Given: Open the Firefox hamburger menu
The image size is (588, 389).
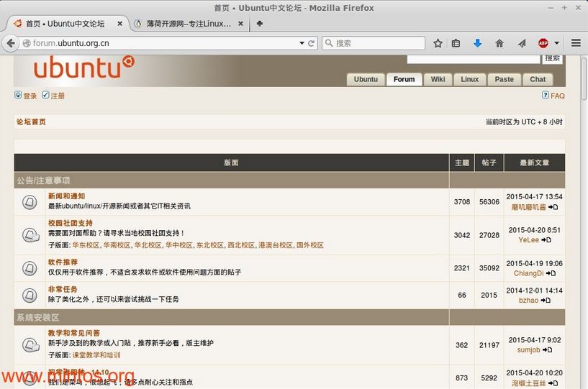Looking at the screenshot, I should coord(576,43).
